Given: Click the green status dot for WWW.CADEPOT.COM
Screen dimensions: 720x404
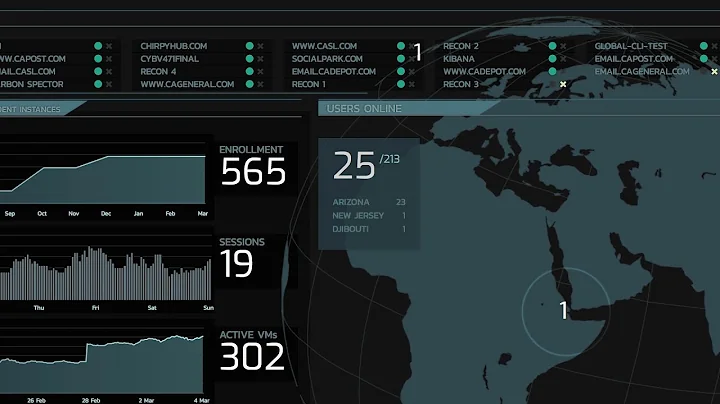Looking at the screenshot, I should (x=552, y=72).
